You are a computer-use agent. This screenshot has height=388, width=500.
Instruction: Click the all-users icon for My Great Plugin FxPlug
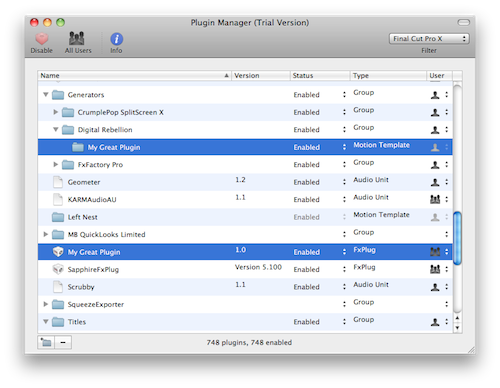435,252
